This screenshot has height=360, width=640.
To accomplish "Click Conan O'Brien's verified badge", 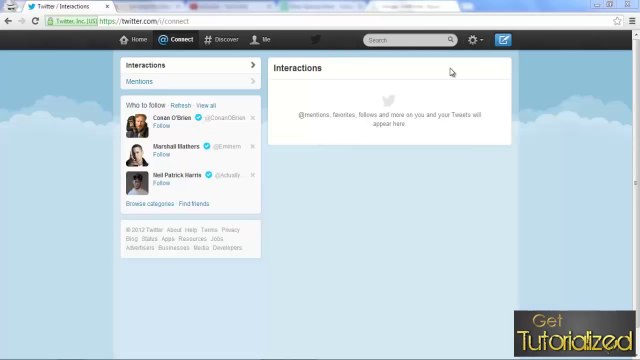I will pos(198,118).
